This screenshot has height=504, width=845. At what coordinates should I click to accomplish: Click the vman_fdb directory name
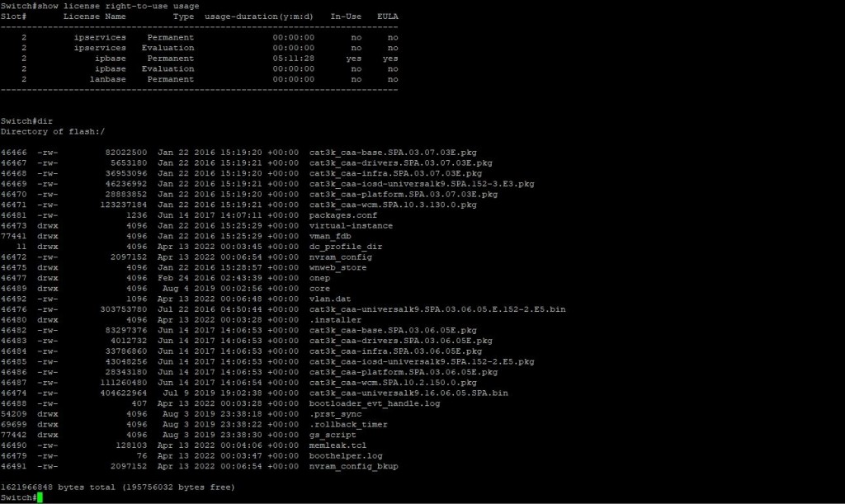330,236
